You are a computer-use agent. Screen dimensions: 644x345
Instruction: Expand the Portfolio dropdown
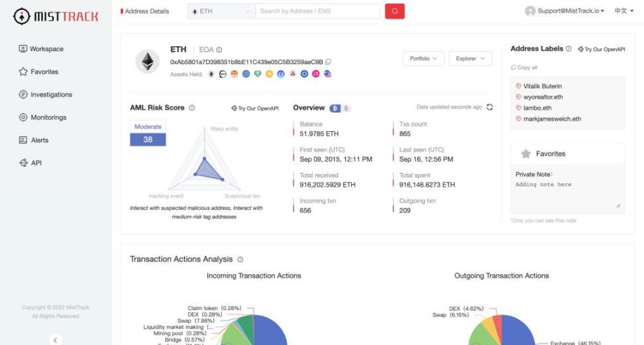pyautogui.click(x=423, y=59)
